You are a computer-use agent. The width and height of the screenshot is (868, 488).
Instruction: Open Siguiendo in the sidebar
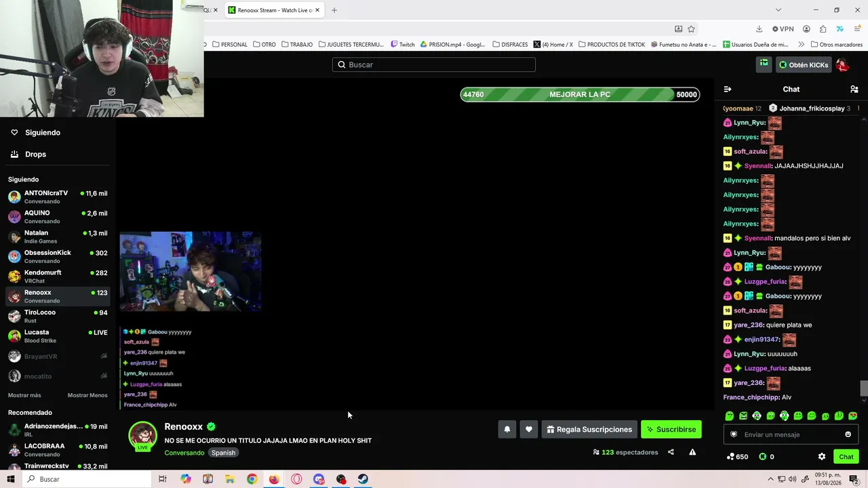tap(58, 133)
